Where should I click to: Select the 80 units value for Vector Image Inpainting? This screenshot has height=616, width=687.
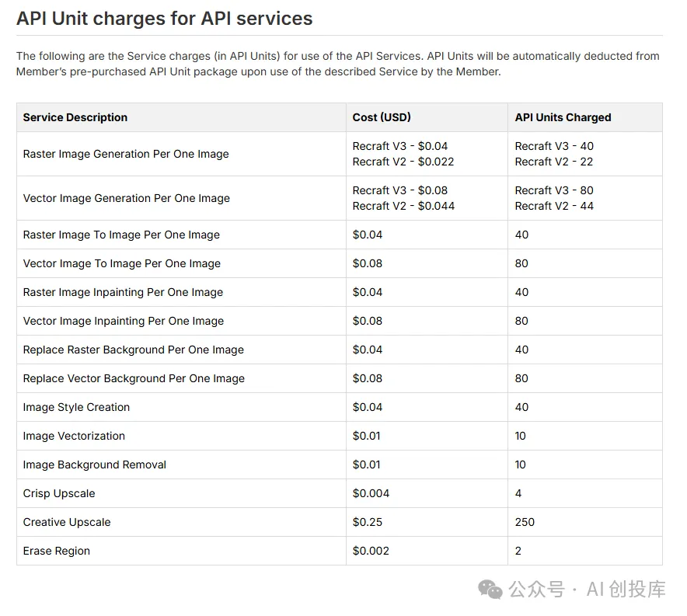pyautogui.click(x=521, y=322)
